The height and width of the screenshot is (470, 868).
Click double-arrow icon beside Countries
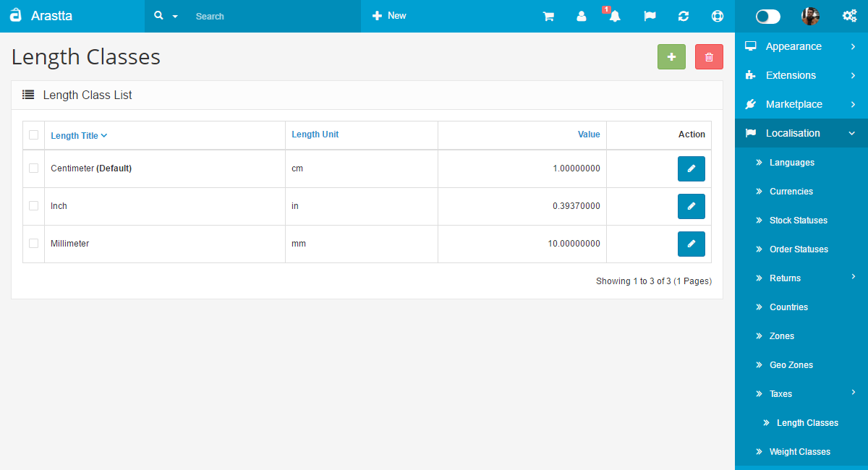(759, 307)
